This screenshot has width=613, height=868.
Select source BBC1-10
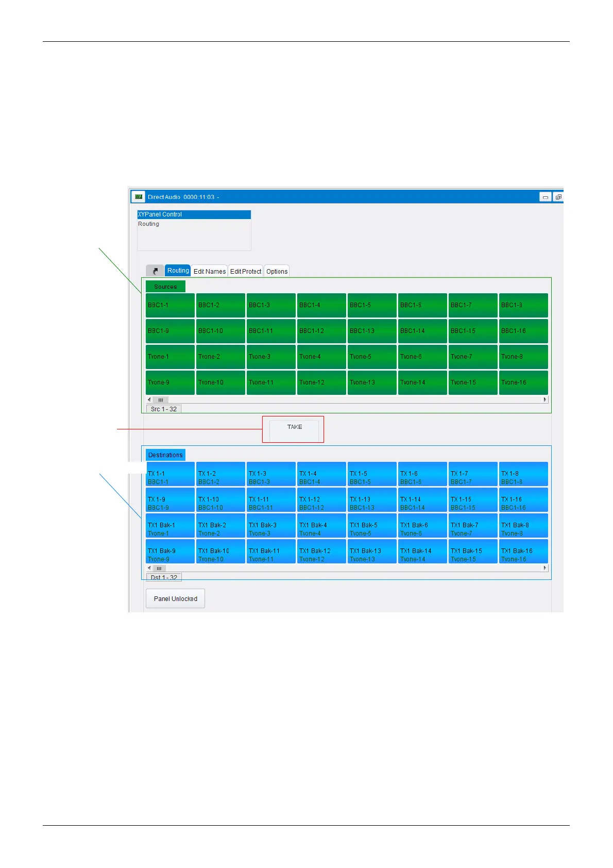coord(220,331)
